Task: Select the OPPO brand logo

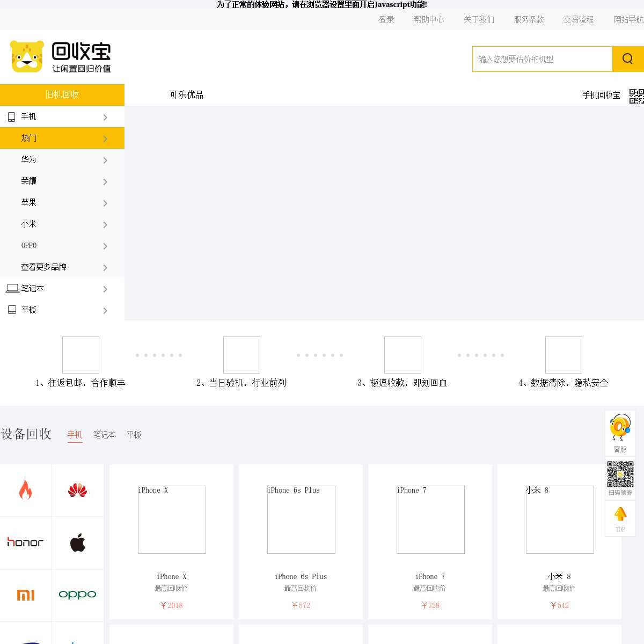Action: click(x=78, y=595)
